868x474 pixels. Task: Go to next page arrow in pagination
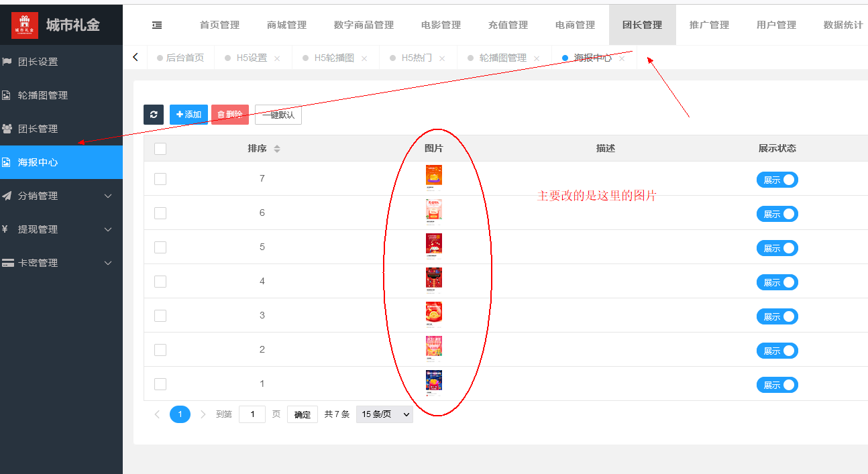(x=203, y=414)
